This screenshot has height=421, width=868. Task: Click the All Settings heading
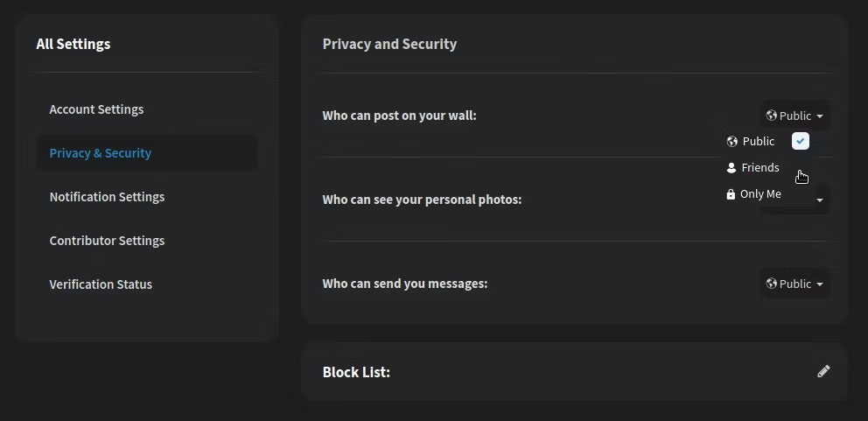click(x=73, y=44)
